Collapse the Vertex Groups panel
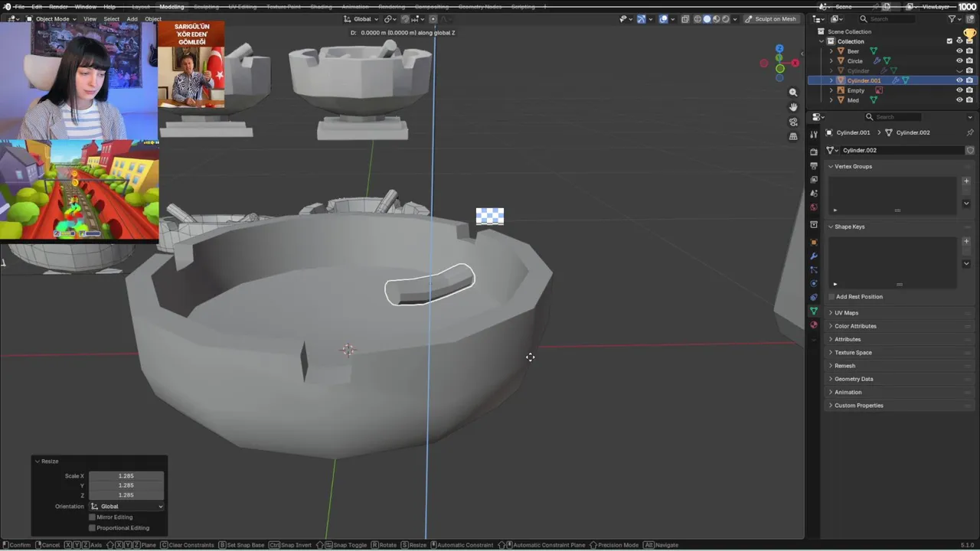This screenshot has height=551, width=980. coord(853,166)
